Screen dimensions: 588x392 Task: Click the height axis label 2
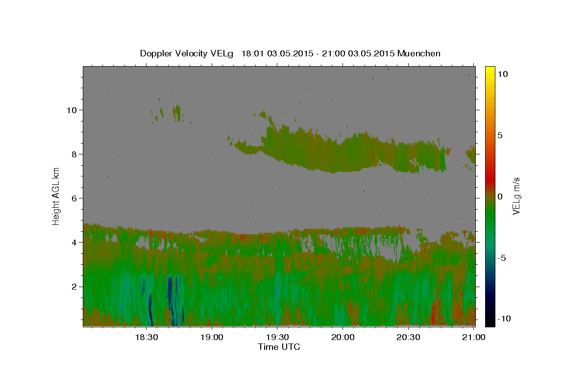pyautogui.click(x=74, y=286)
